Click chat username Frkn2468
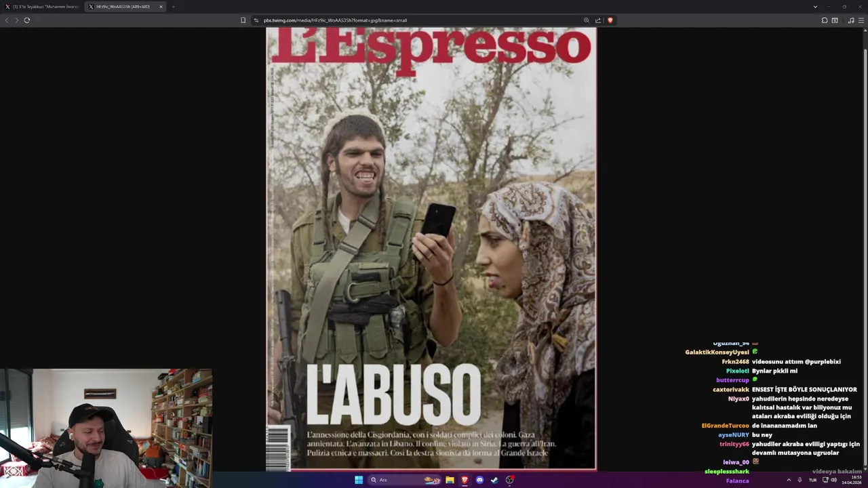 point(735,362)
